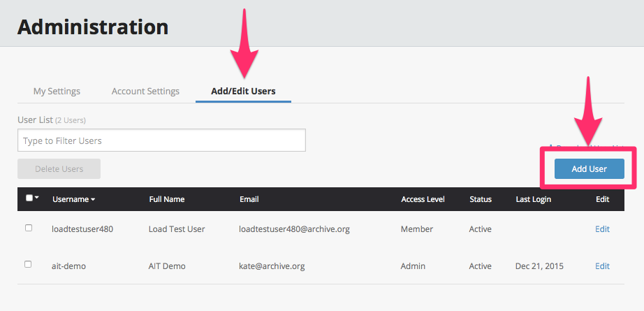Click the kate@archive.org email cell
Screen dimensions: 644x311
click(x=272, y=266)
